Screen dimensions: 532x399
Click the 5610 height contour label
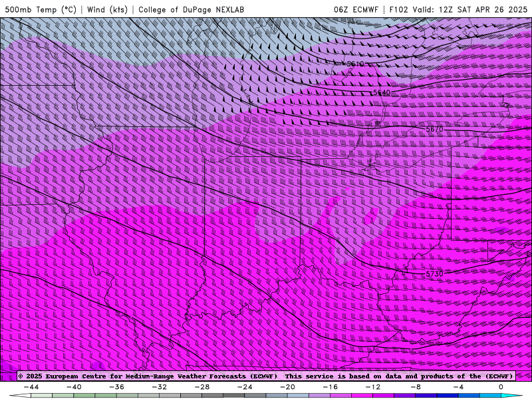click(x=355, y=64)
